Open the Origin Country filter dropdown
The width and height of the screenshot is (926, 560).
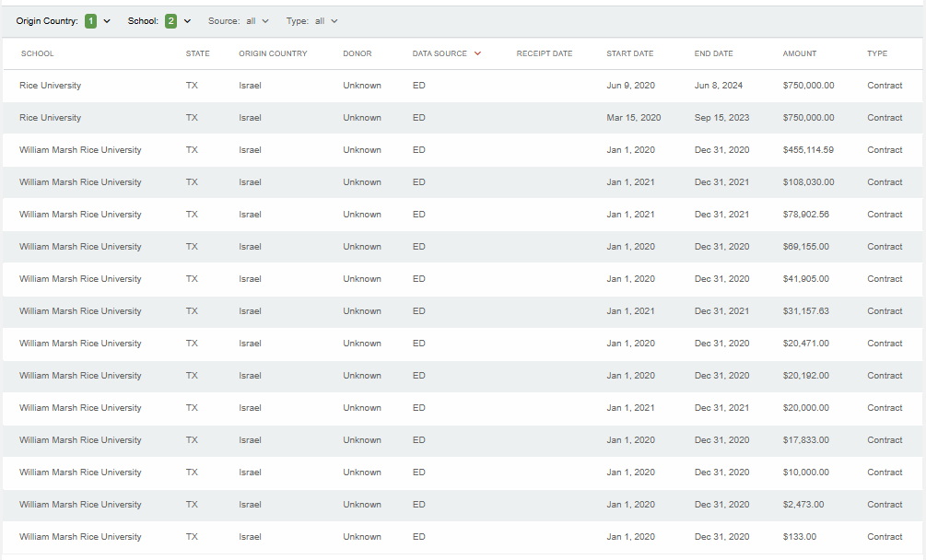point(64,21)
